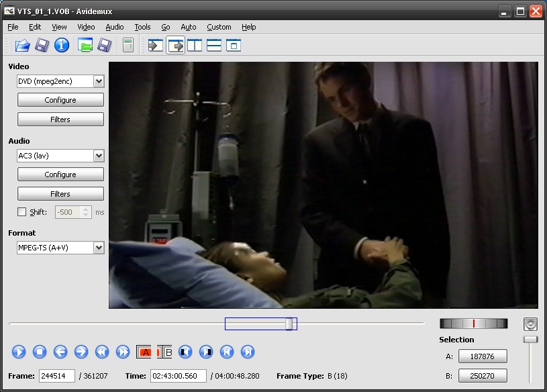Viewport: 547px width, 392px height.
Task: Open the Help menu
Action: coord(249,27)
